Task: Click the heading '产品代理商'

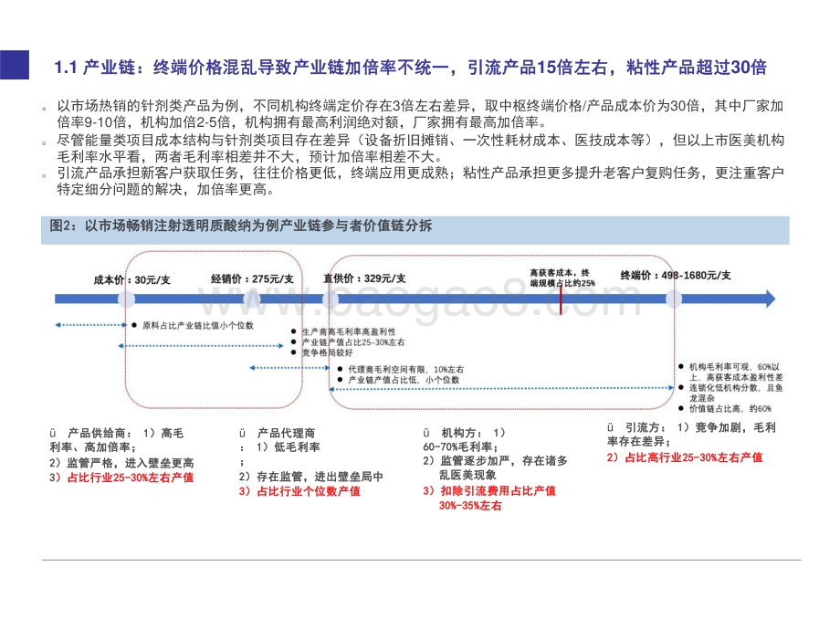Action: (x=286, y=433)
